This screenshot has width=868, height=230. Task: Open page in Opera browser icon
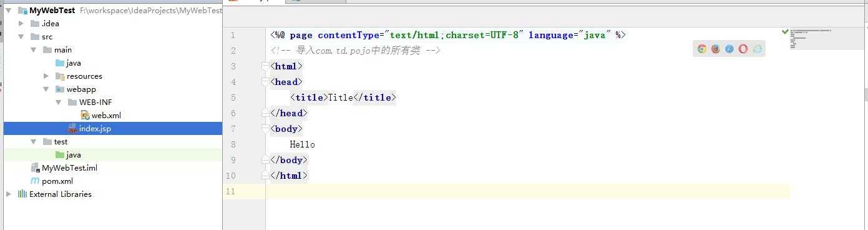coord(743,49)
